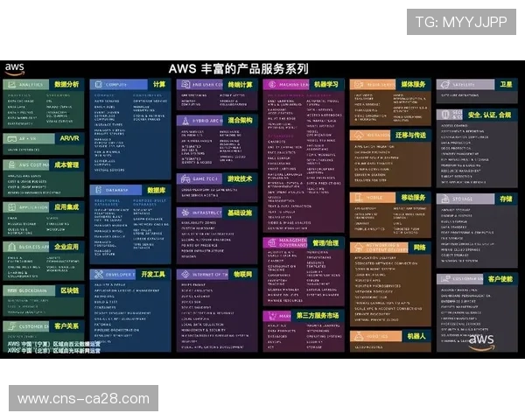Click the Analytics category icon

click(x=11, y=85)
